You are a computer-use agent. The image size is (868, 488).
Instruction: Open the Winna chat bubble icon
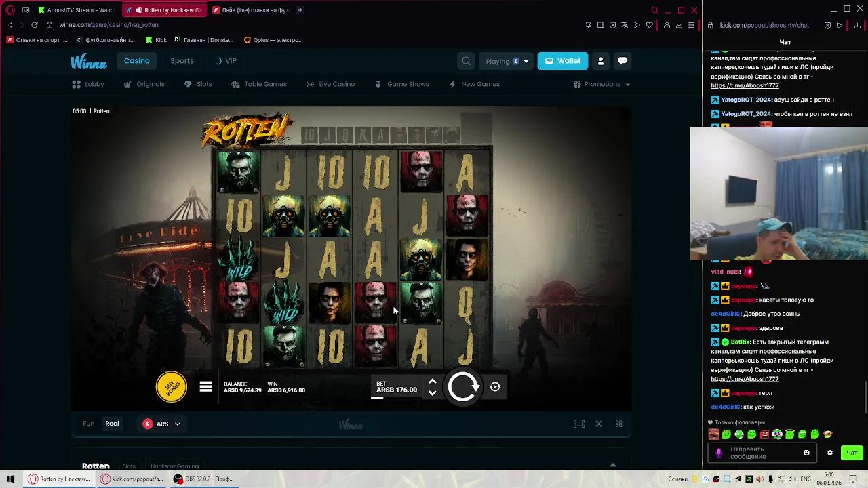click(x=622, y=61)
